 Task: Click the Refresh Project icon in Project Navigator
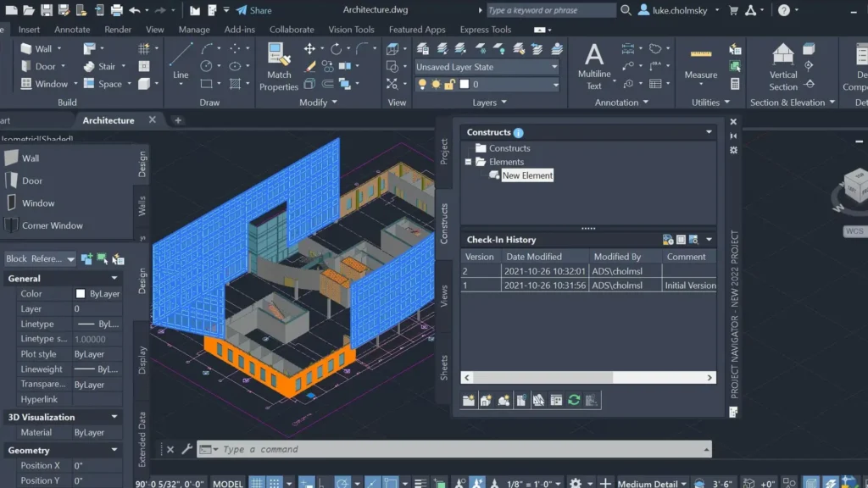(x=574, y=399)
